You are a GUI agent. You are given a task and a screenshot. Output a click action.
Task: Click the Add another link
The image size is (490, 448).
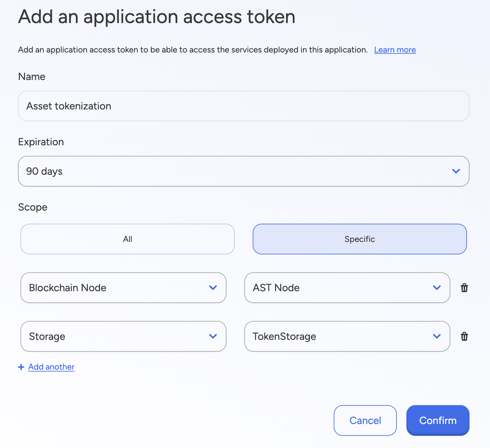51,367
